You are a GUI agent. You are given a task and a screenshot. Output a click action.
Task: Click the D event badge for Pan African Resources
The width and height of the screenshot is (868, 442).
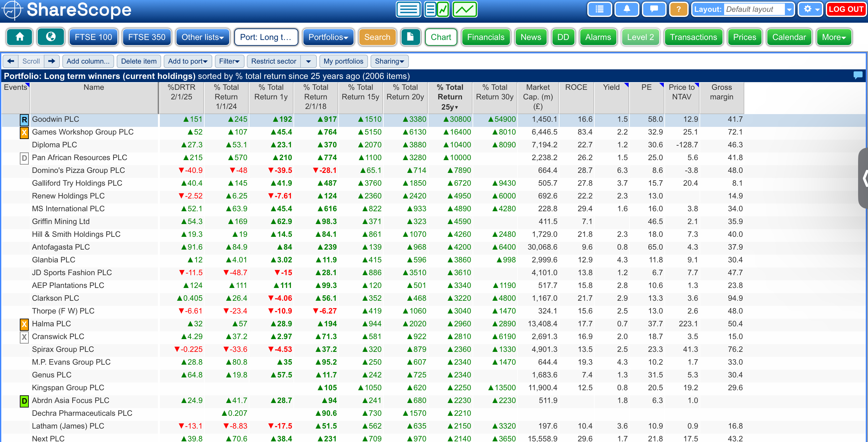pyautogui.click(x=24, y=158)
